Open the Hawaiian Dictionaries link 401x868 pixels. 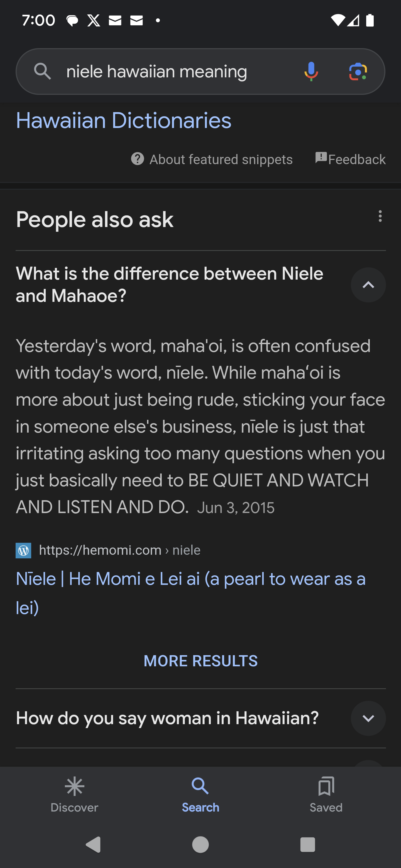[x=123, y=121]
